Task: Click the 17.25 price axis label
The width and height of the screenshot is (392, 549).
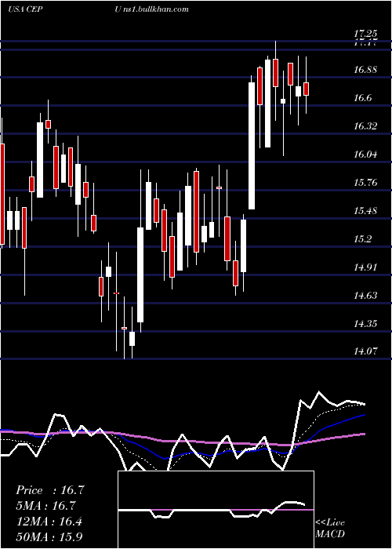Action: [365, 34]
